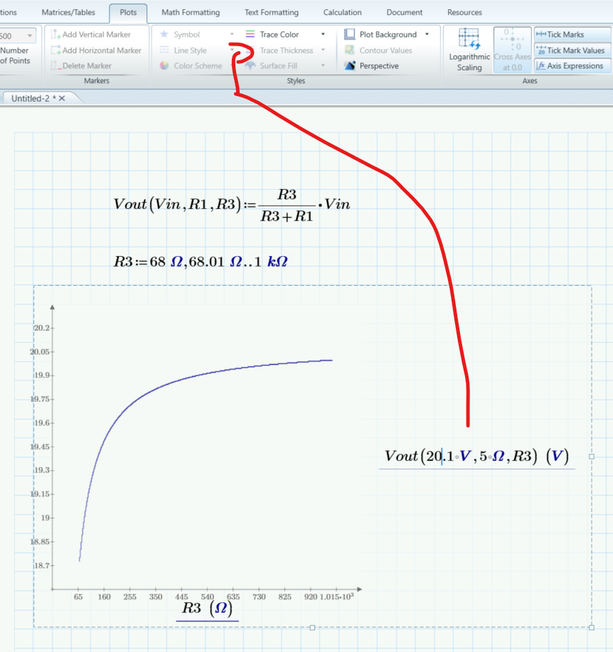Open the Calculation ribbon tab
Image resolution: width=613 pixels, height=652 pixels.
tap(342, 12)
